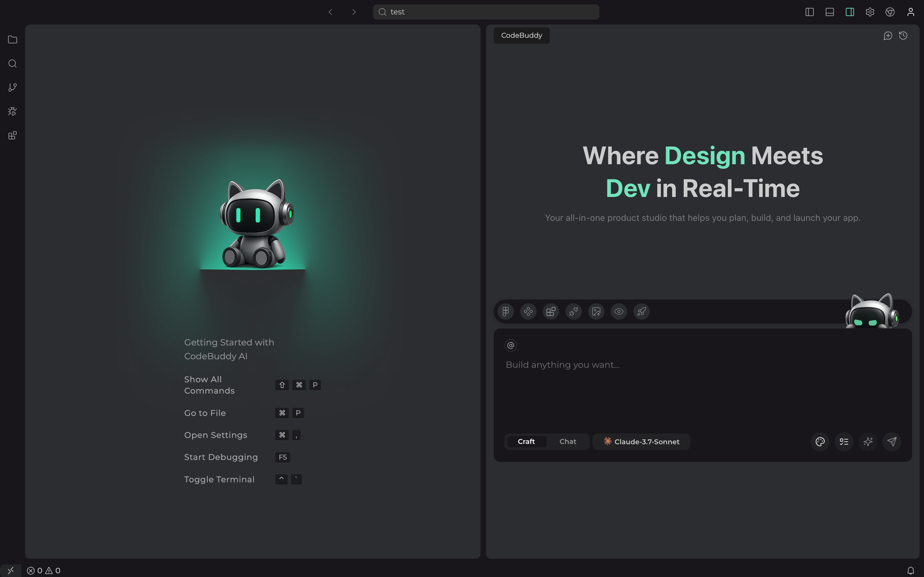Click the paper plane send button
This screenshot has width=924, height=577.
[892, 441]
